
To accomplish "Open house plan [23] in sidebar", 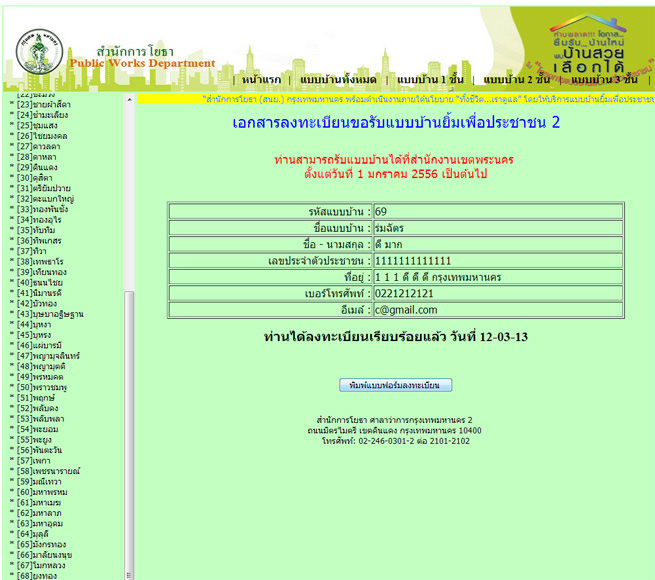I will tap(49, 103).
